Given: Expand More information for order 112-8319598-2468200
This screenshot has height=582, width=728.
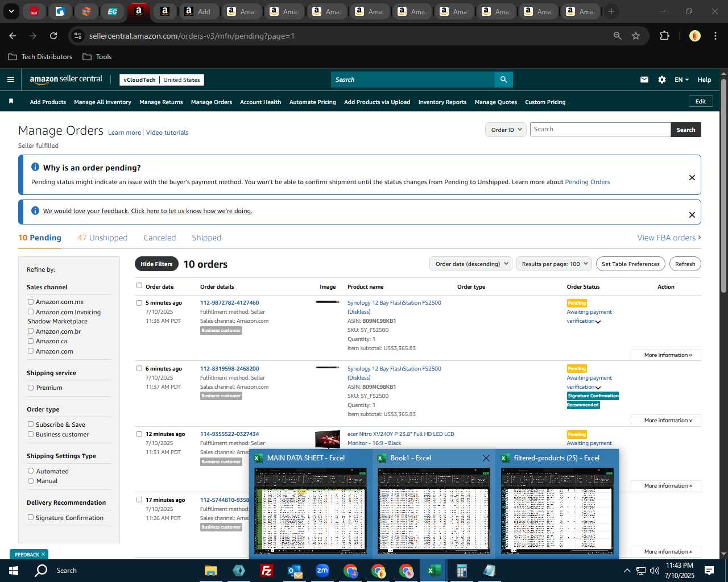Looking at the screenshot, I should point(665,421).
